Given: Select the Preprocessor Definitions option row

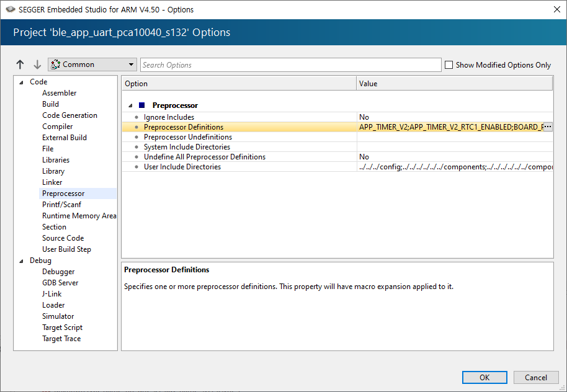Looking at the screenshot, I should 337,127.
